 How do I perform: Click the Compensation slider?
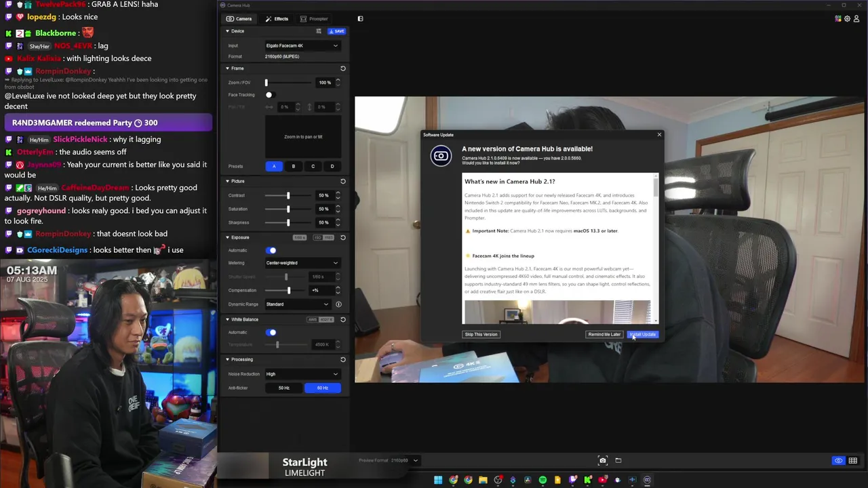[x=288, y=291]
